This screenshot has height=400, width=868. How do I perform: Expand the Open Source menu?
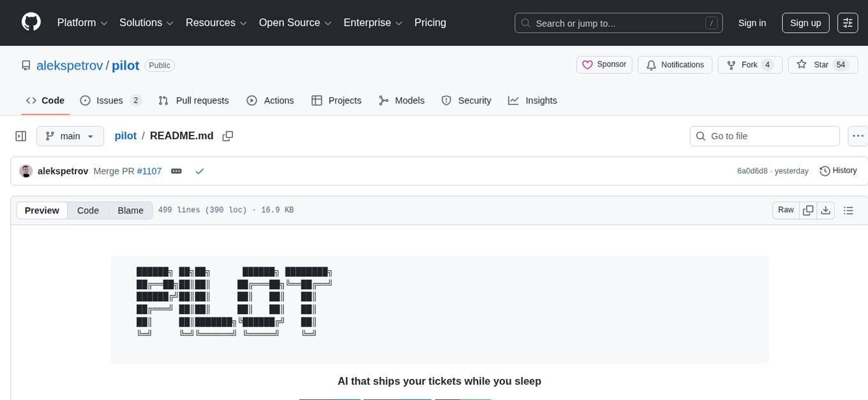point(295,22)
